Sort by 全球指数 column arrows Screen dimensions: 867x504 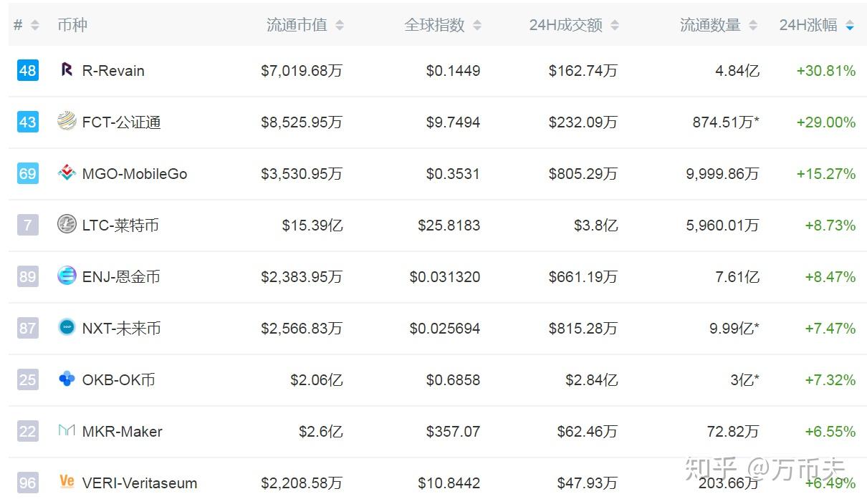(477, 25)
